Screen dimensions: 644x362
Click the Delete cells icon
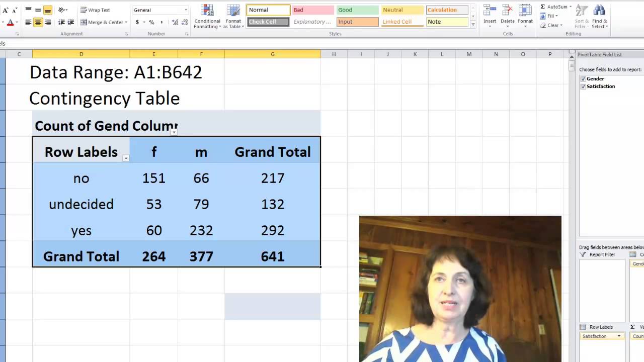508,11
